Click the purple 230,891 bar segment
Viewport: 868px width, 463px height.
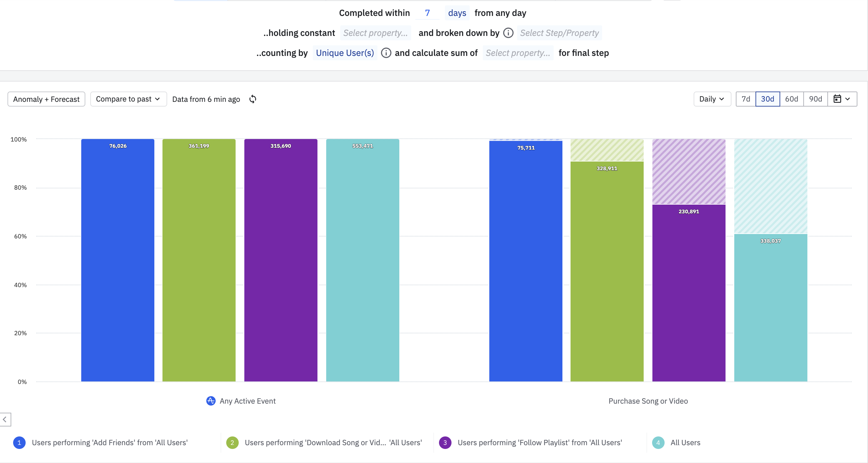[688, 292]
